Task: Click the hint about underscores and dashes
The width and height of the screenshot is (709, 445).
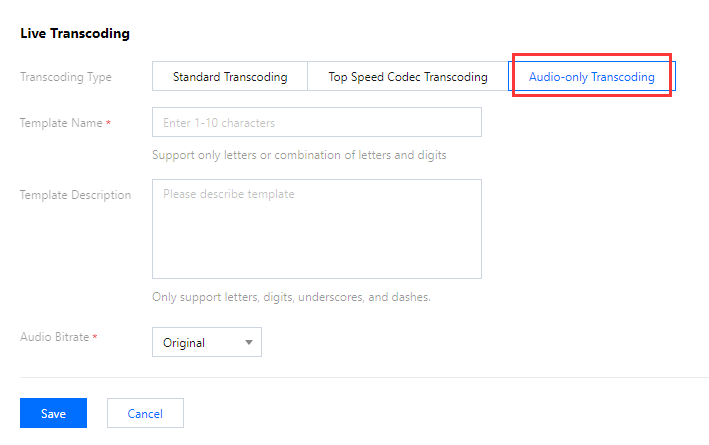Action: click(291, 297)
